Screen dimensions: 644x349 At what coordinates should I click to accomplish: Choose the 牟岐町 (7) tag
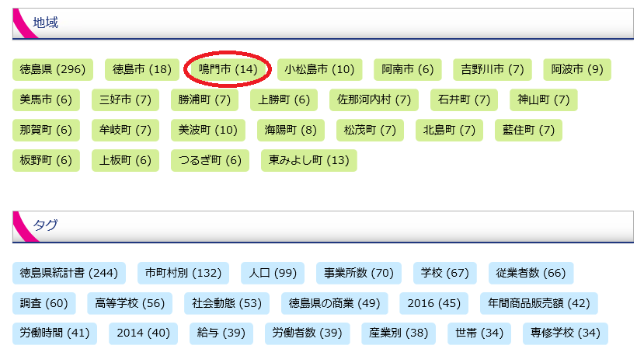click(x=125, y=131)
